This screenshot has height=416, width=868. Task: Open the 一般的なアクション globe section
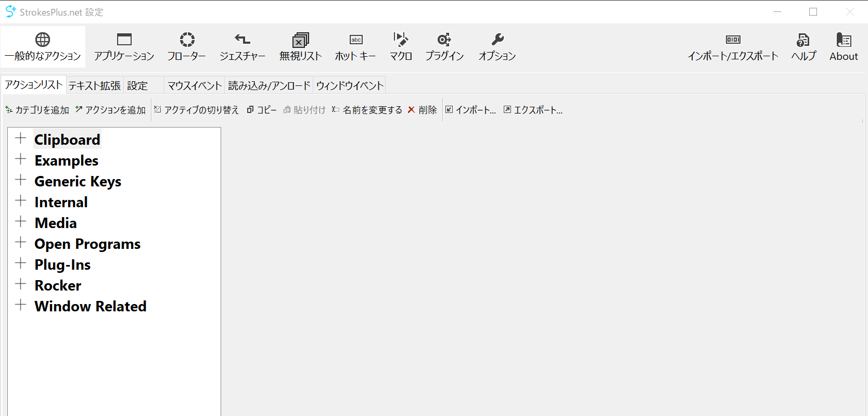click(43, 47)
